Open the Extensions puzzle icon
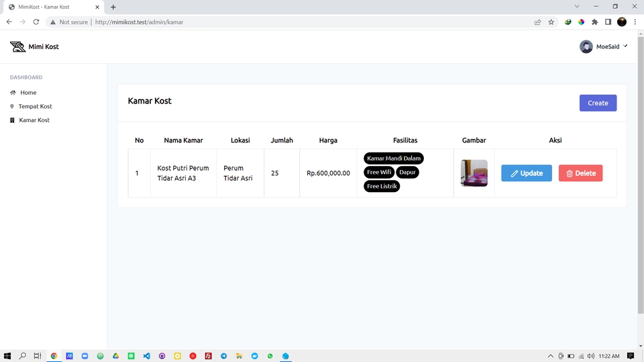Screen dimensions: 644x362 click(x=595, y=22)
